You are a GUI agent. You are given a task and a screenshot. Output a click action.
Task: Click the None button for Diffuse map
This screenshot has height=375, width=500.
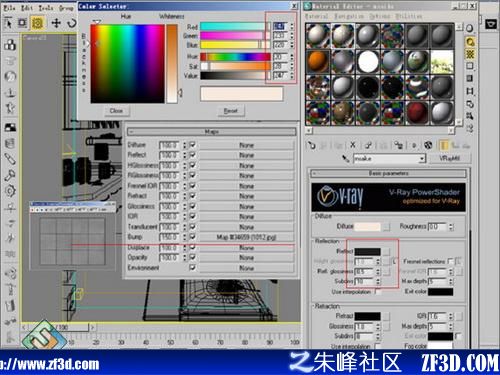[246, 145]
